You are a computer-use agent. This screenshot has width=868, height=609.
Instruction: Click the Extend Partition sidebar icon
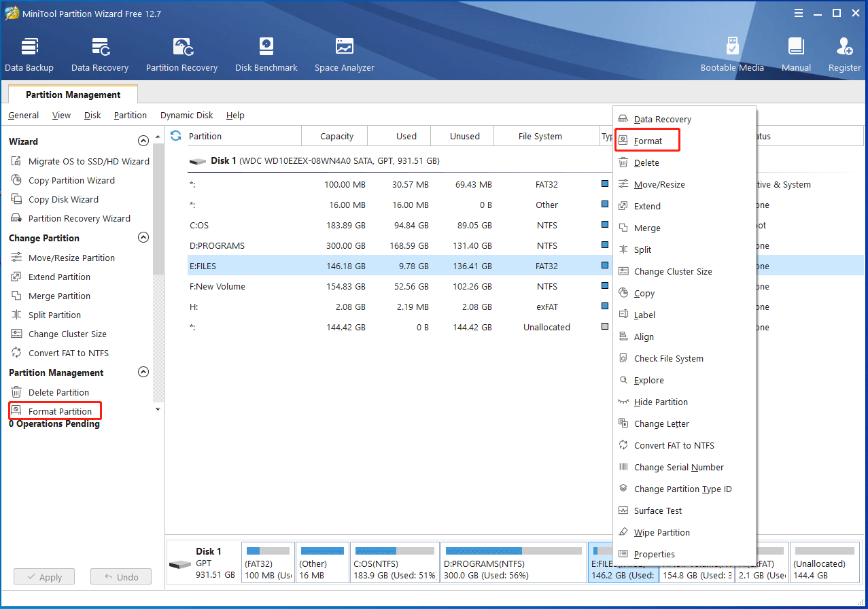16,277
